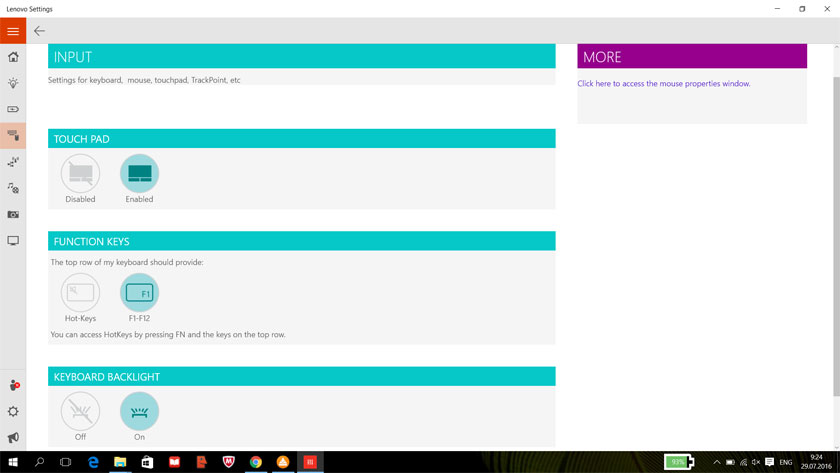Disable the touch pad
This screenshot has height=473, width=840.
tap(80, 174)
